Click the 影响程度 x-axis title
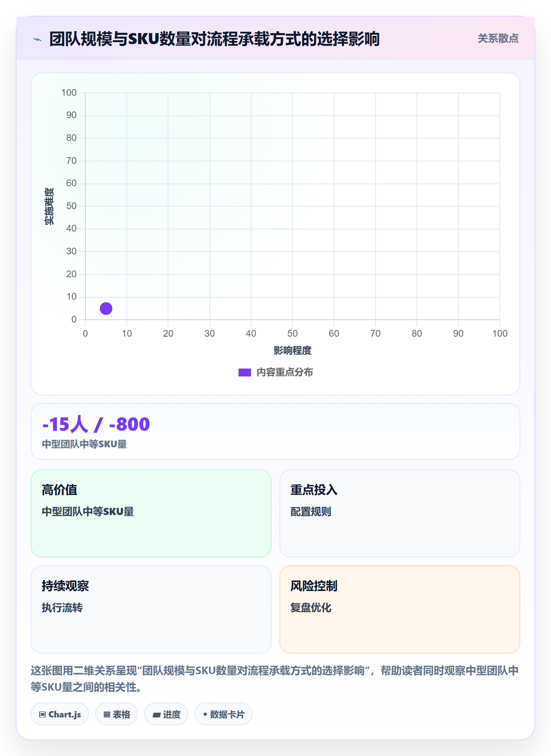This screenshot has height=756, width=551. point(292,350)
